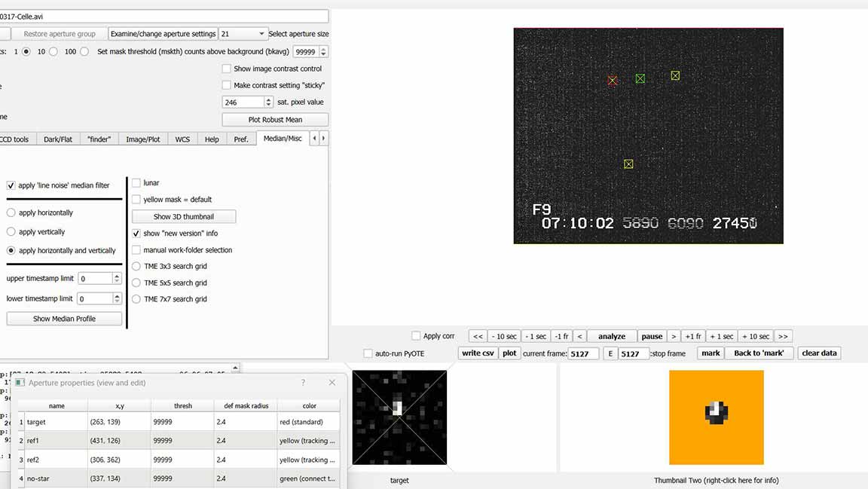The image size is (868, 489).
Task: Increment the upper timestamp limit spinner
Action: coord(117,276)
